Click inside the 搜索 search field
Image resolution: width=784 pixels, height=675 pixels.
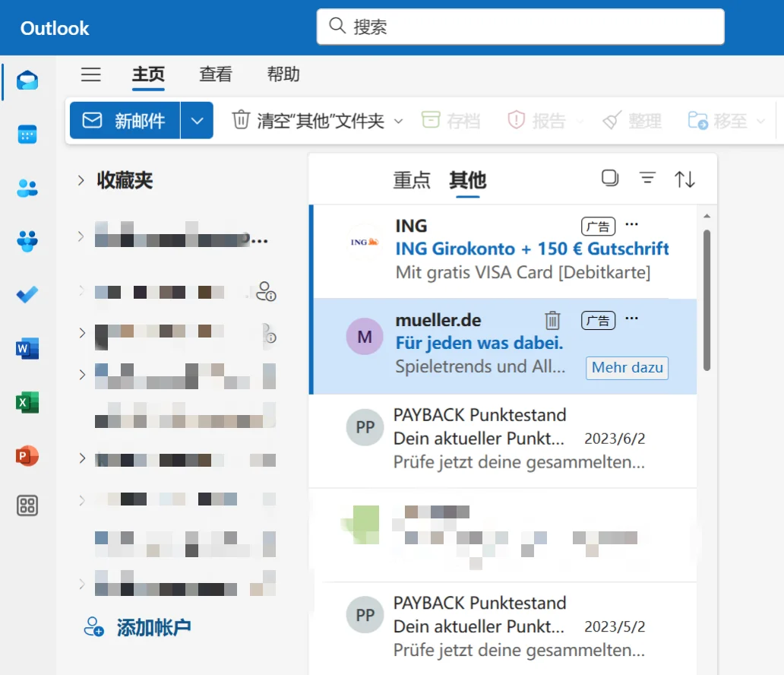pyautogui.click(x=520, y=27)
